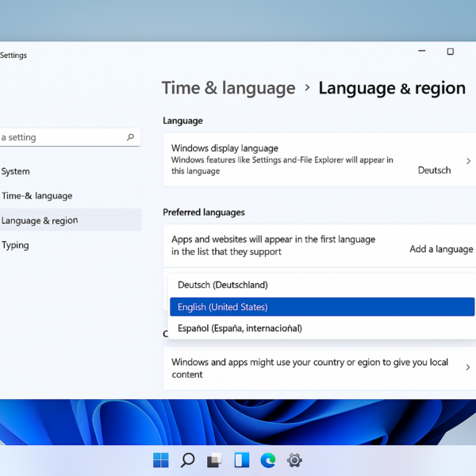Pick Español (España, internacional) entry

point(321,328)
